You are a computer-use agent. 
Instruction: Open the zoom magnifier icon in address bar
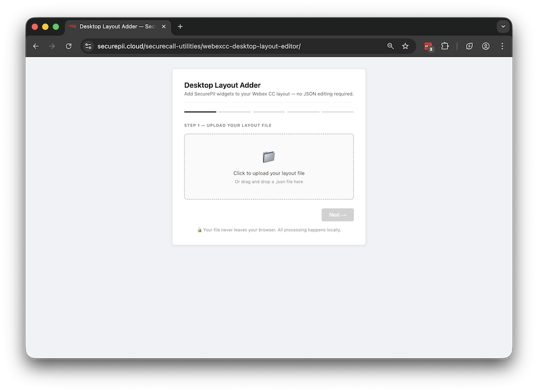[390, 46]
